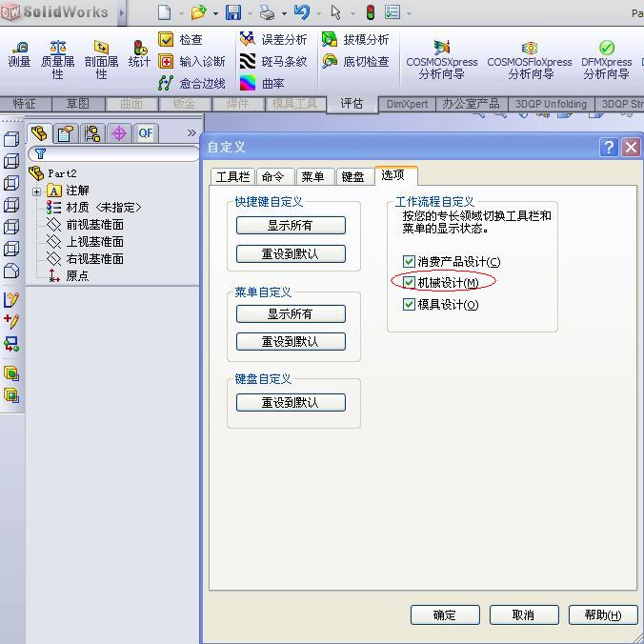Switch to the 办公室产品 ribbon tab
The image size is (644, 644).
[x=472, y=104]
